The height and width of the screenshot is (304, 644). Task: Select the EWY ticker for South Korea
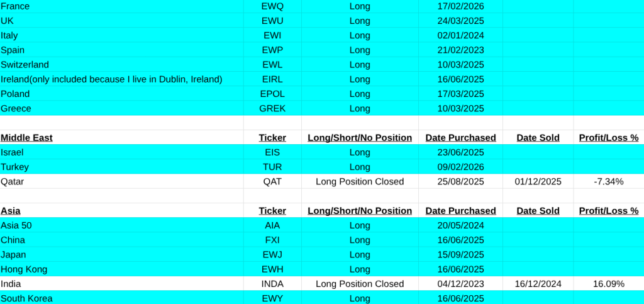(x=272, y=298)
